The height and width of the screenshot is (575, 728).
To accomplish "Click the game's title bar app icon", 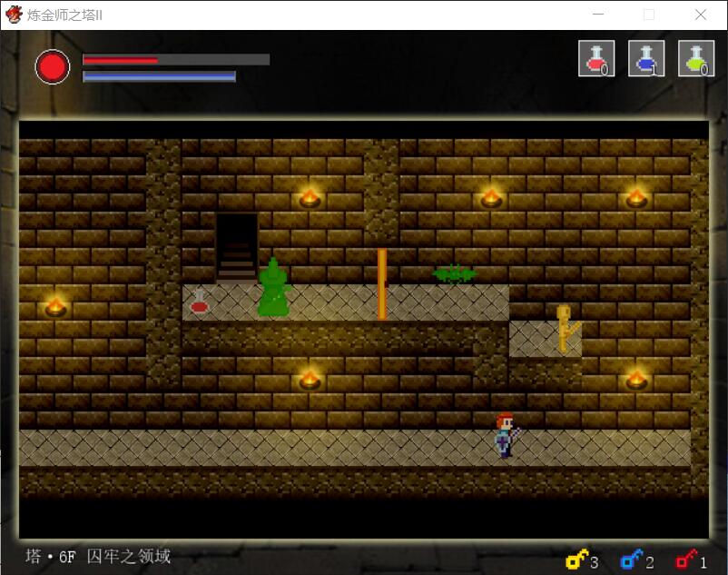I will pyautogui.click(x=14, y=15).
